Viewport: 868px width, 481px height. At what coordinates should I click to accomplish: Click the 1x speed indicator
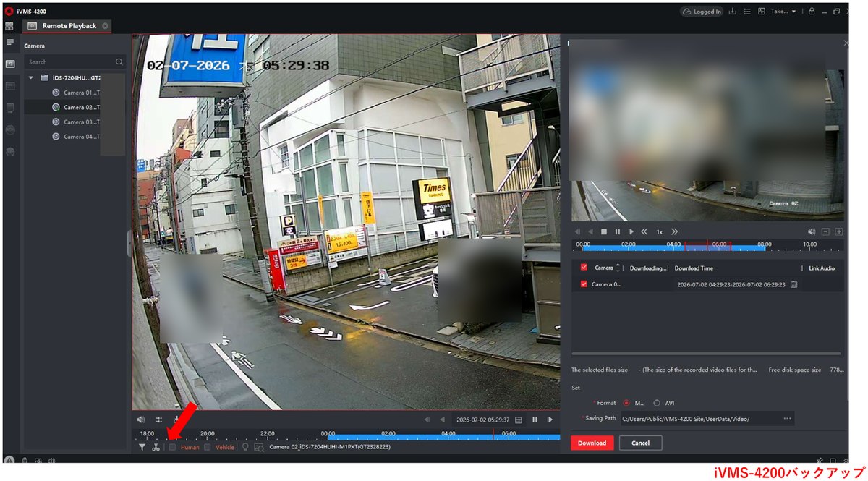click(x=659, y=231)
